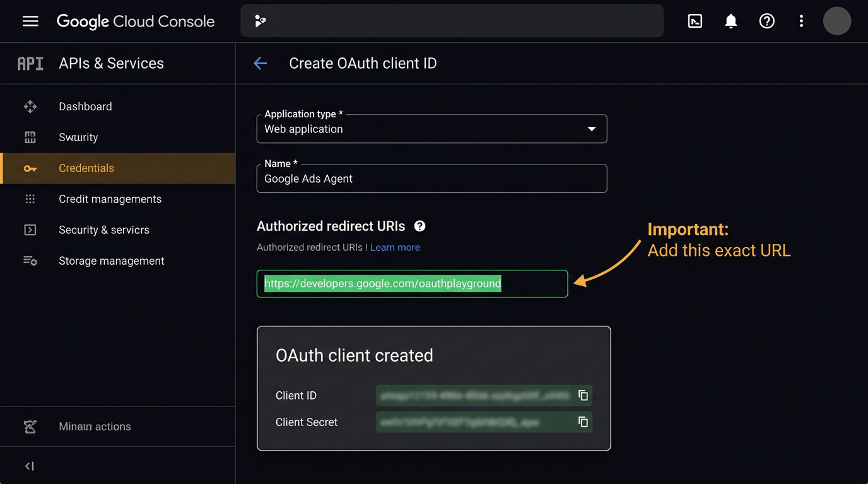Copy the Client Secret value
The image size is (868, 484).
click(582, 422)
